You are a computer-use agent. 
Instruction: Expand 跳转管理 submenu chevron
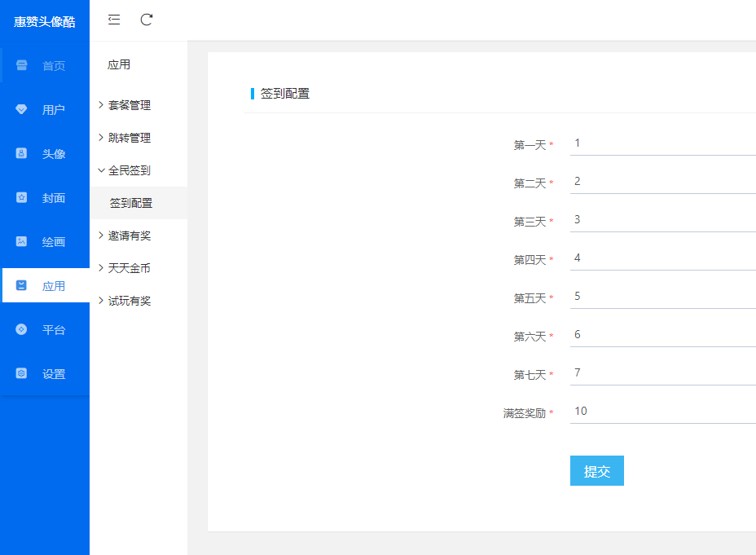[101, 138]
